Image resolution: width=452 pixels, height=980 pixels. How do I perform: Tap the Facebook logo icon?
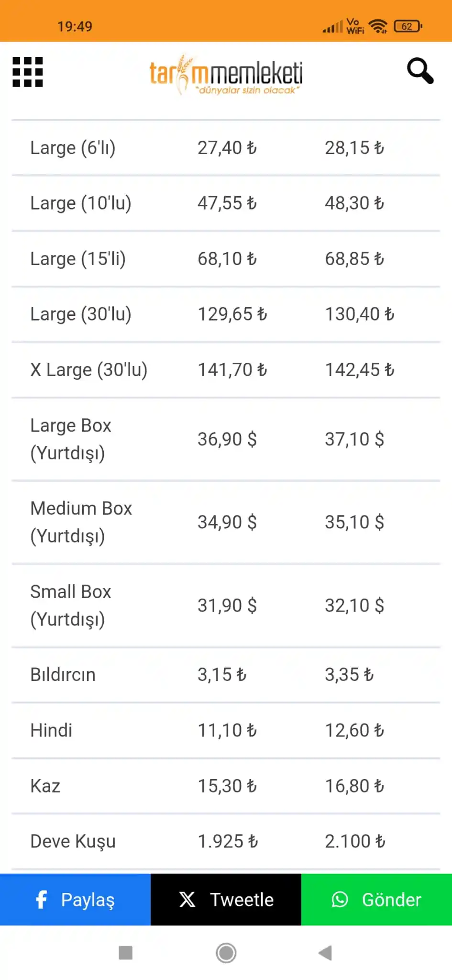[x=42, y=900]
